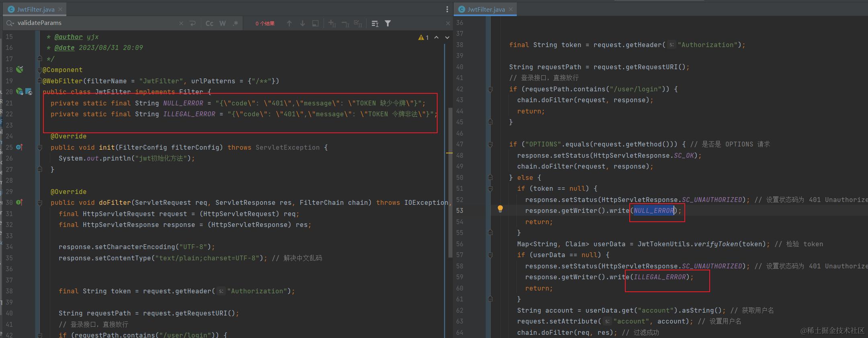Viewport: 868px width, 338px height.
Task: Click in validateParams search input field
Action: (96, 23)
